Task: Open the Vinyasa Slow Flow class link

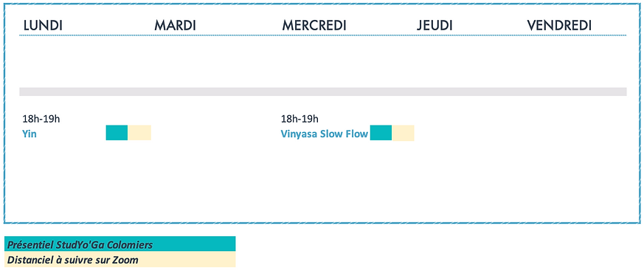Action: [x=325, y=134]
